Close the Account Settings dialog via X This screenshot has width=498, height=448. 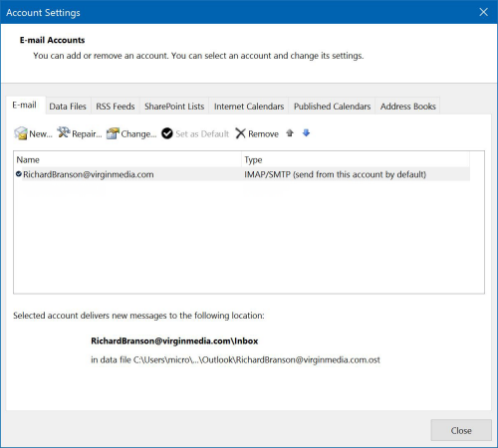pos(483,12)
